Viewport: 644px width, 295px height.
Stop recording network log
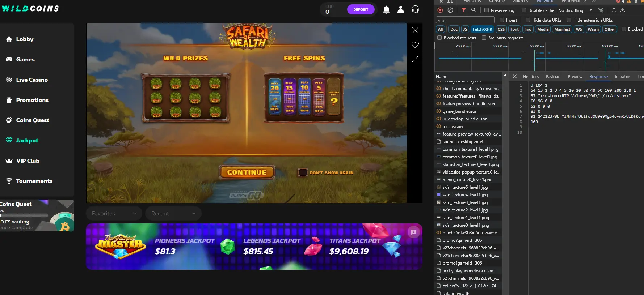coord(440,10)
